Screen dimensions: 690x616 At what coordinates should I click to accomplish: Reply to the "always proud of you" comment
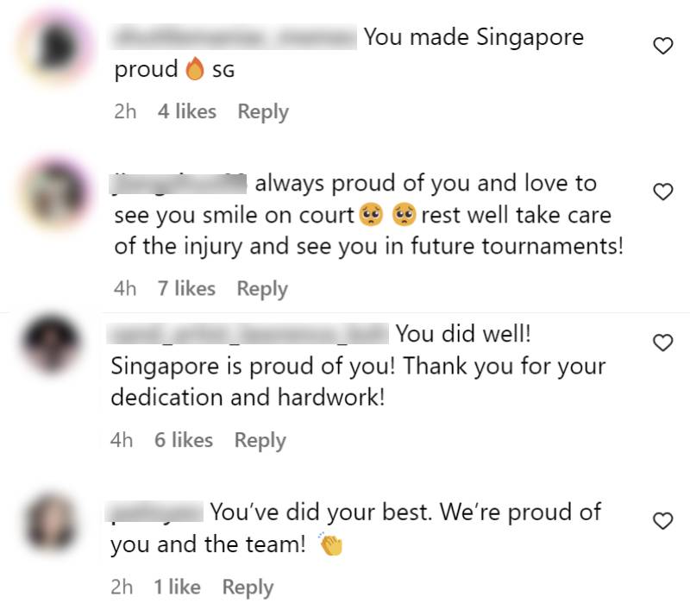point(262,289)
